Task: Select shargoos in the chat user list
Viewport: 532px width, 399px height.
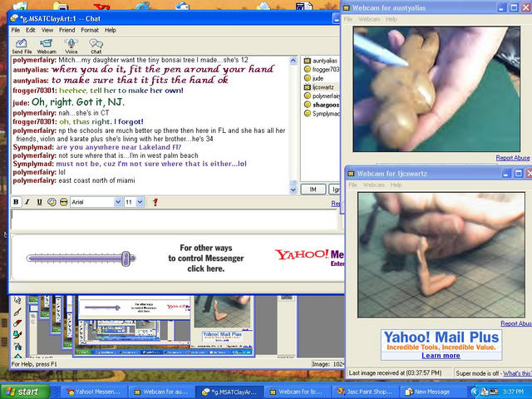Action: pyautogui.click(x=321, y=105)
